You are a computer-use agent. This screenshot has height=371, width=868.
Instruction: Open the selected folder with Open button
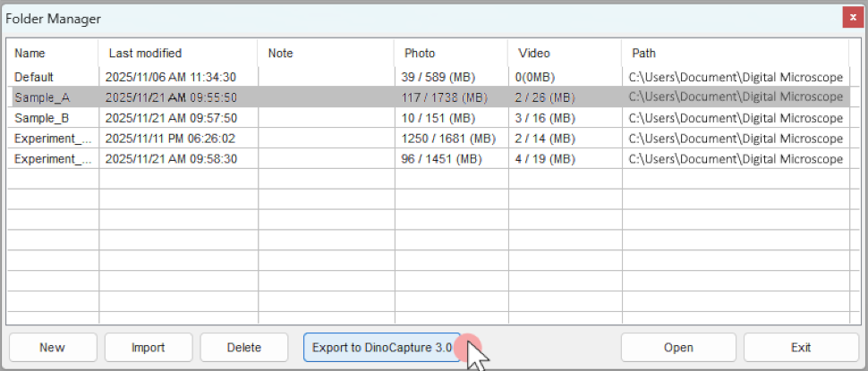pyautogui.click(x=678, y=348)
